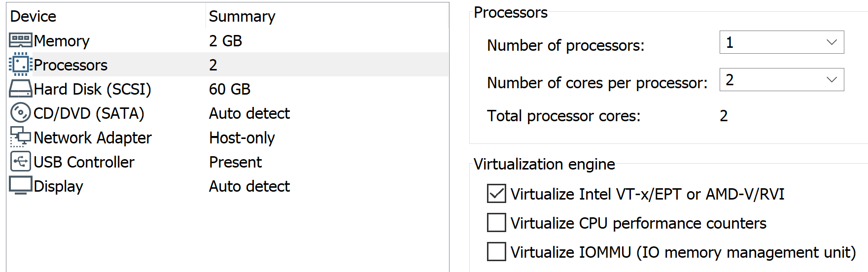Click the Memory device icon
This screenshot has height=272, width=868.
coord(21,40)
